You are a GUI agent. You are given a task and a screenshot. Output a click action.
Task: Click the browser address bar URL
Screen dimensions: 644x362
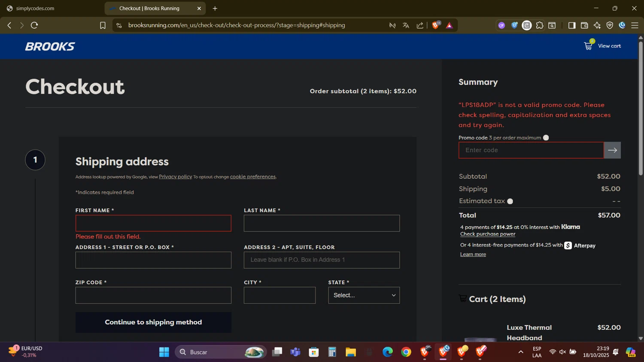[237, 25]
